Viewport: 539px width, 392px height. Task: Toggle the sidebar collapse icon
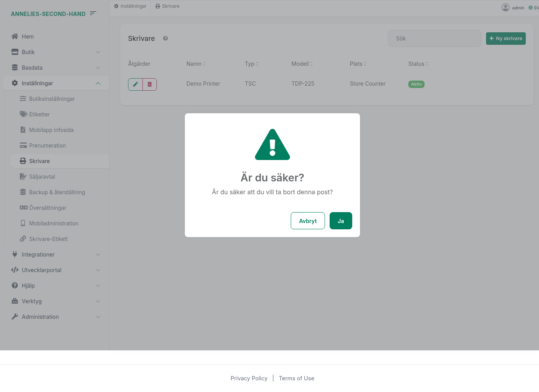pyautogui.click(x=93, y=13)
